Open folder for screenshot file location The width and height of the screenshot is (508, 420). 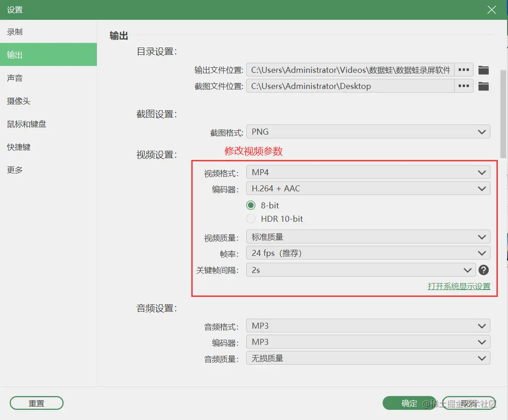[x=484, y=86]
